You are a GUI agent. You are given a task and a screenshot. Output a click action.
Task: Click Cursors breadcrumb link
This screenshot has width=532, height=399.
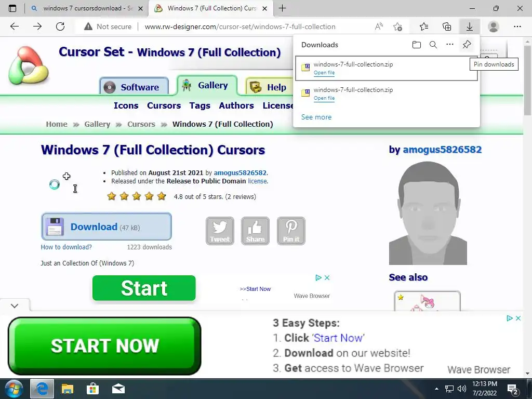pos(141,124)
